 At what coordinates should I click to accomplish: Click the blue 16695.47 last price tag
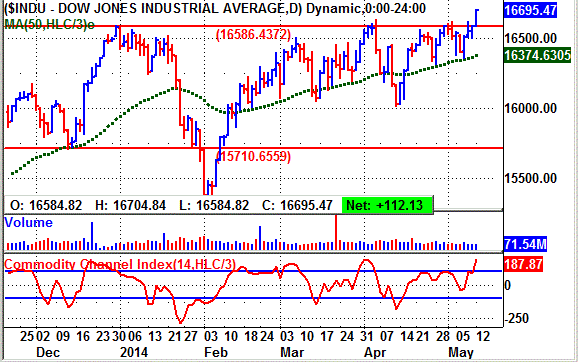(x=530, y=10)
